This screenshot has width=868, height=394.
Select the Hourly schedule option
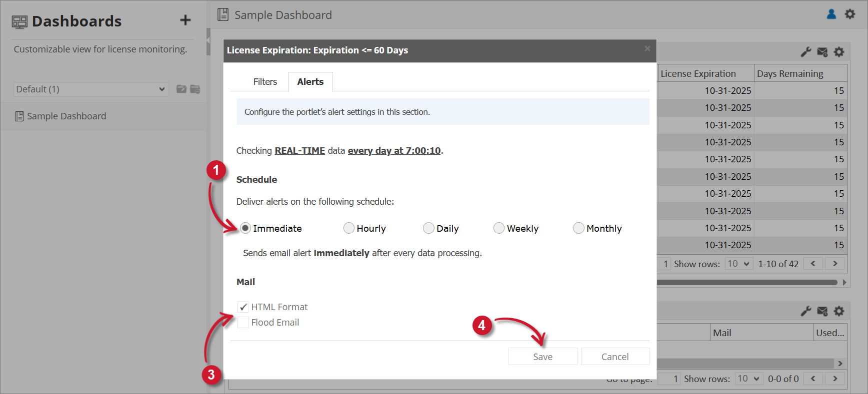click(348, 228)
